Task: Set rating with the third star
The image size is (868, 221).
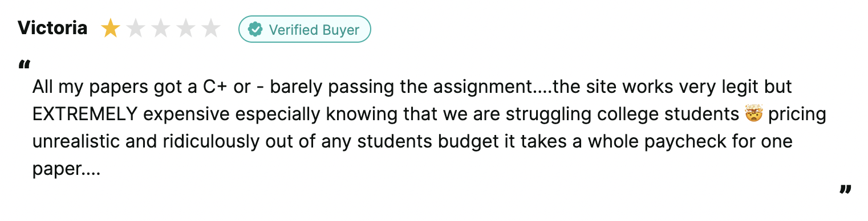Action: pos(161,28)
